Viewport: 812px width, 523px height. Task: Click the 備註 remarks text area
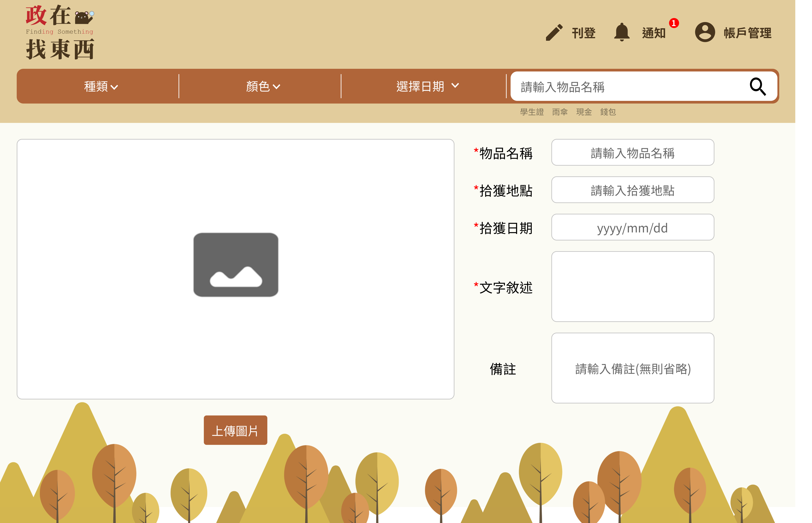pyautogui.click(x=633, y=368)
